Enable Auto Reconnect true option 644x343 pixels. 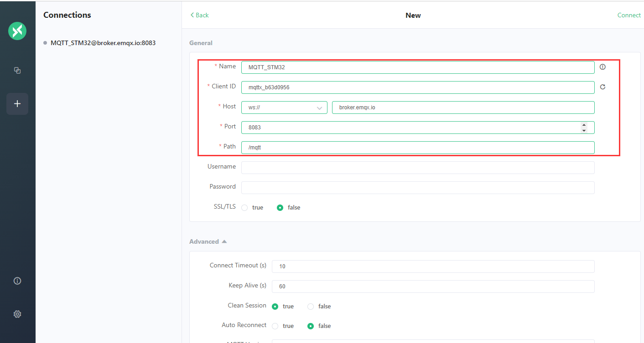pyautogui.click(x=275, y=326)
